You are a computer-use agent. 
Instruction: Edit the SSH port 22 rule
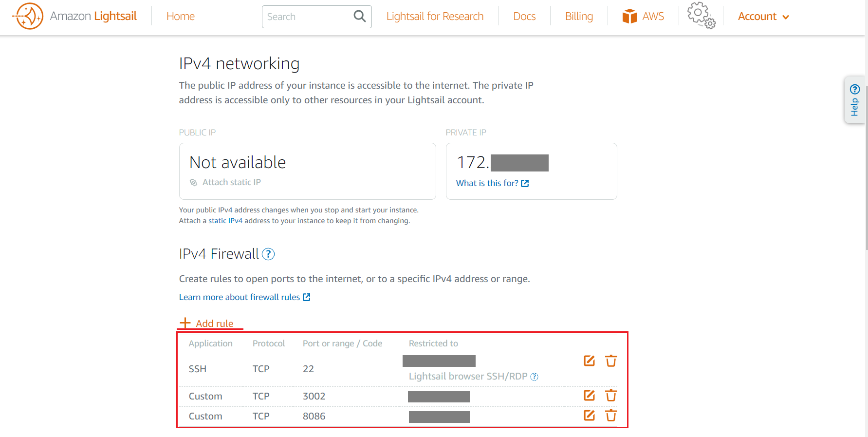pyautogui.click(x=589, y=361)
